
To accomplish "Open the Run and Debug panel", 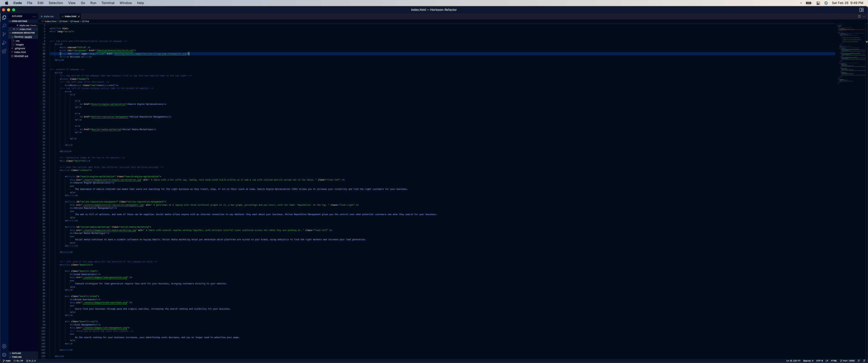I will pos(4,42).
